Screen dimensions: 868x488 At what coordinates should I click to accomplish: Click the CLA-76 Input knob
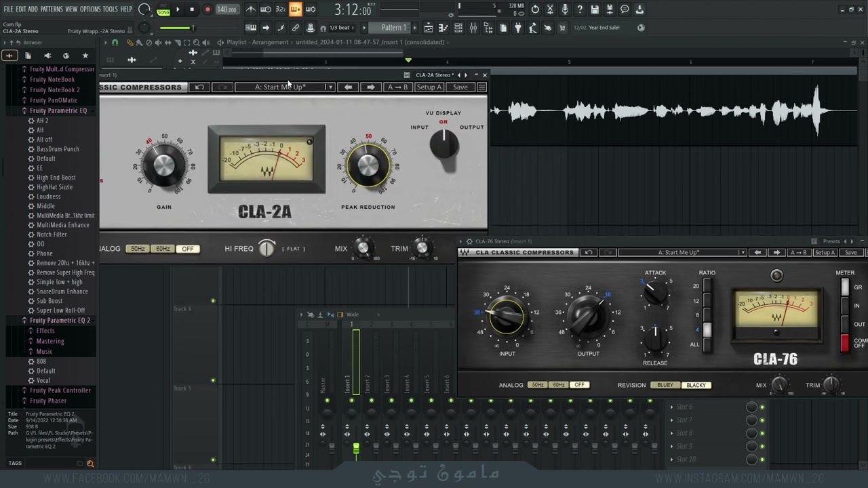click(507, 317)
